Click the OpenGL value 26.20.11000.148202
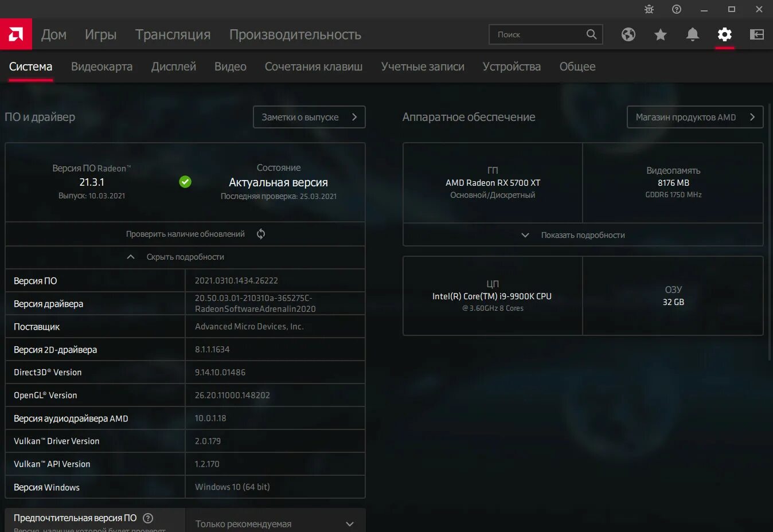Image resolution: width=773 pixels, height=532 pixels. 232,395
